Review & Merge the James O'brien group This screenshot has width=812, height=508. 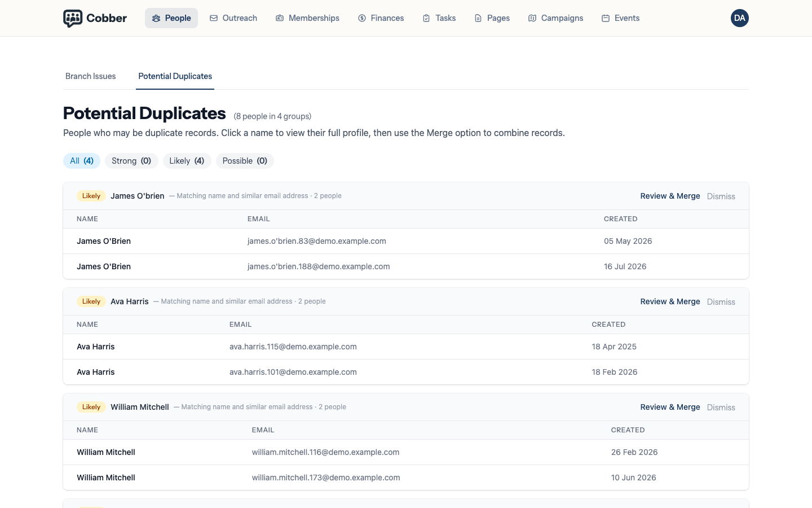coord(670,196)
